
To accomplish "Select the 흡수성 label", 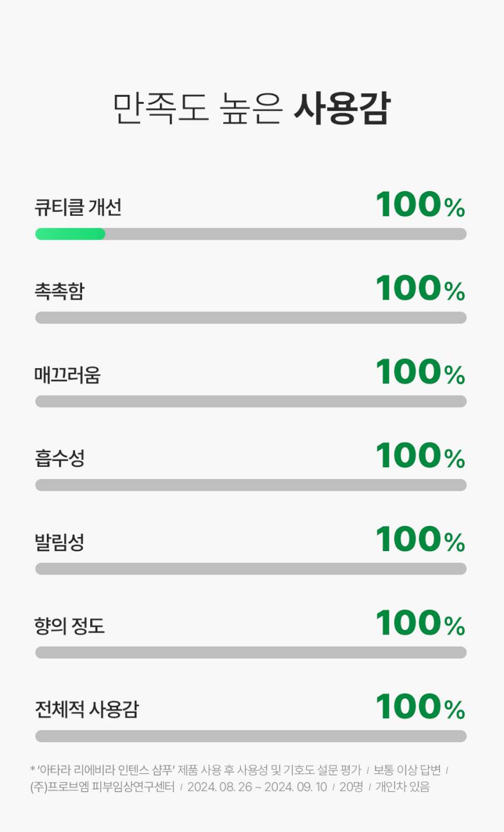I will tap(60, 459).
